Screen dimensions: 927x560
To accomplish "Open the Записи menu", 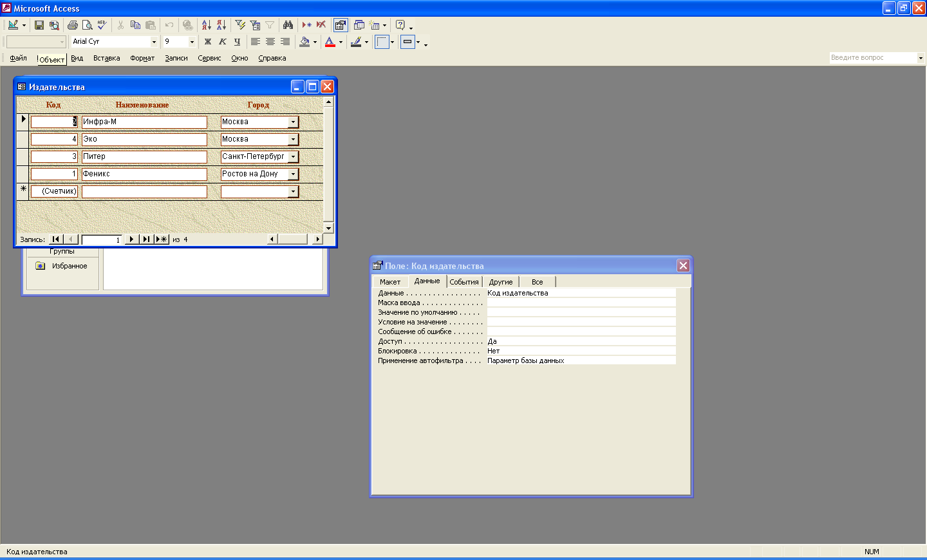I will pos(176,58).
